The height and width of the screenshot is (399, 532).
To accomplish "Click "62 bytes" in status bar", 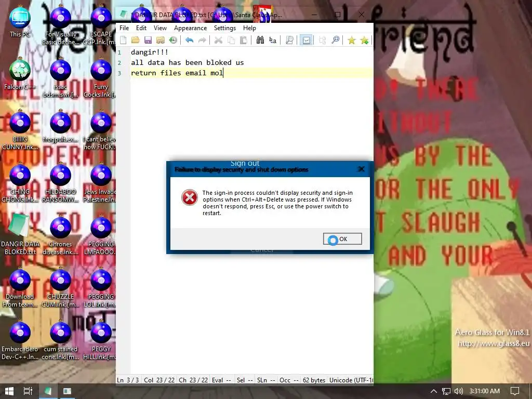I will [x=314, y=380].
